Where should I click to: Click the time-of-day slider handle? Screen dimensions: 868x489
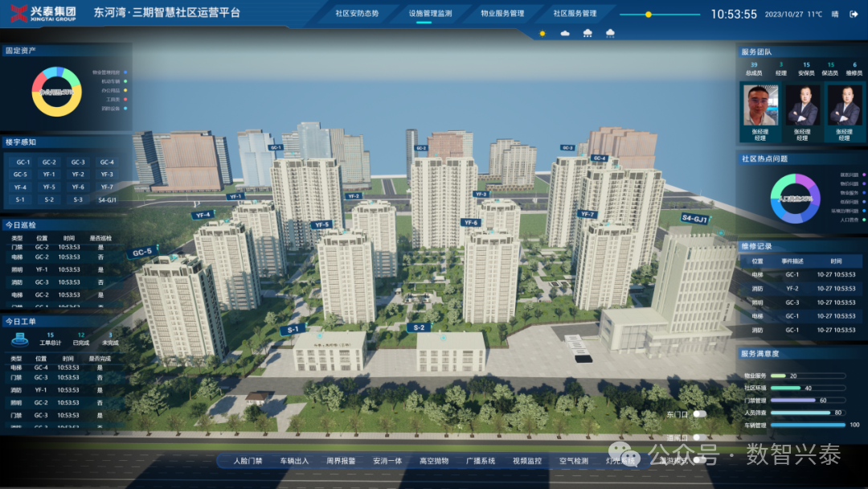pos(649,14)
